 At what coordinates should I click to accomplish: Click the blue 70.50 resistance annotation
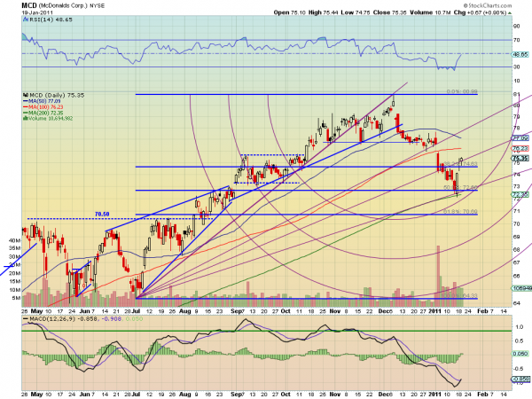tap(102, 214)
